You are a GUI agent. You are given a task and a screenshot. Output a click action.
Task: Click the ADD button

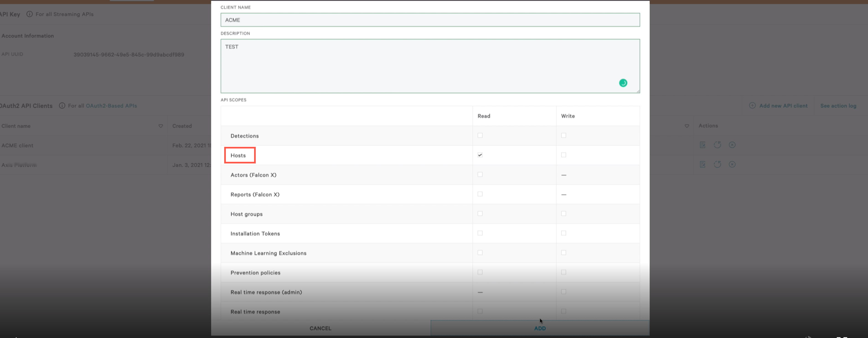pos(539,328)
